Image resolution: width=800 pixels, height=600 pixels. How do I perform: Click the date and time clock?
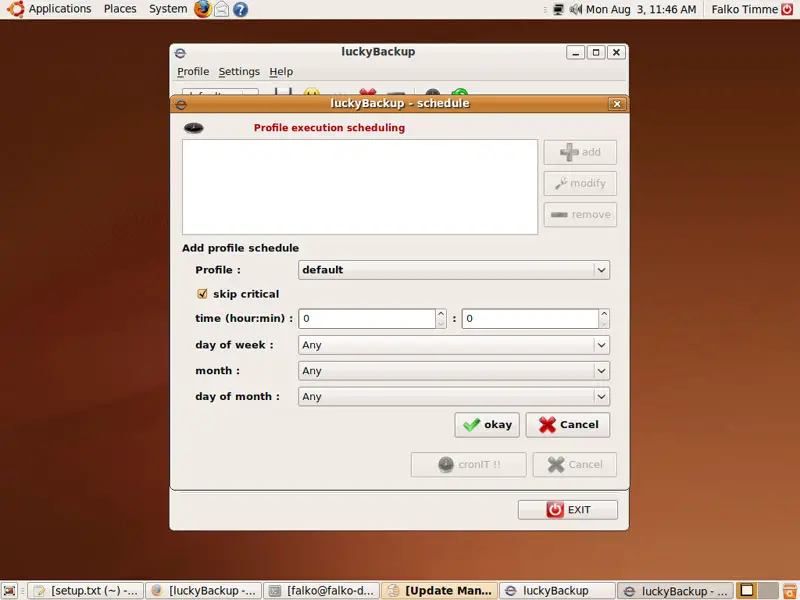point(641,9)
